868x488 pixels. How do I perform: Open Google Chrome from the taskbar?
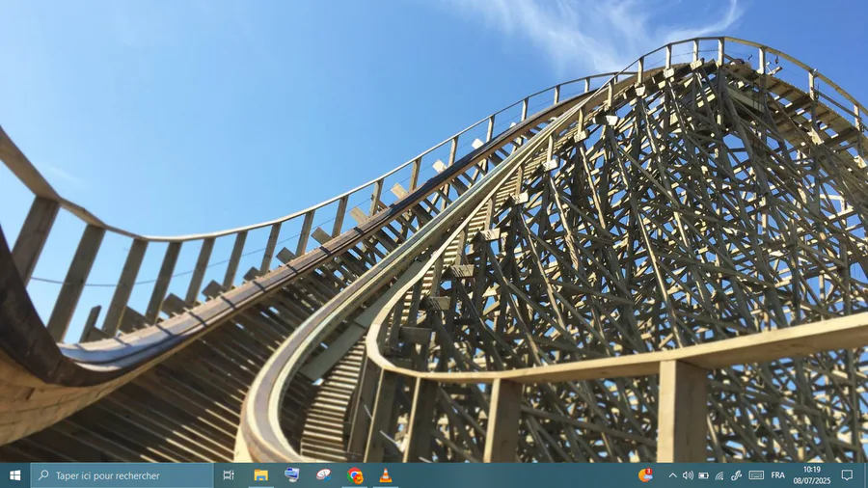[355, 475]
